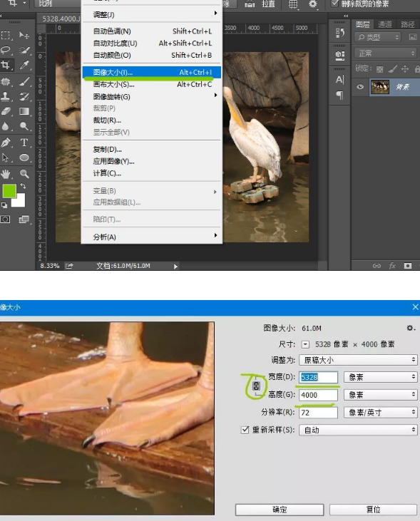The height and width of the screenshot is (521, 420).
Task: Click the link layers icon
Action: [x=377, y=266]
